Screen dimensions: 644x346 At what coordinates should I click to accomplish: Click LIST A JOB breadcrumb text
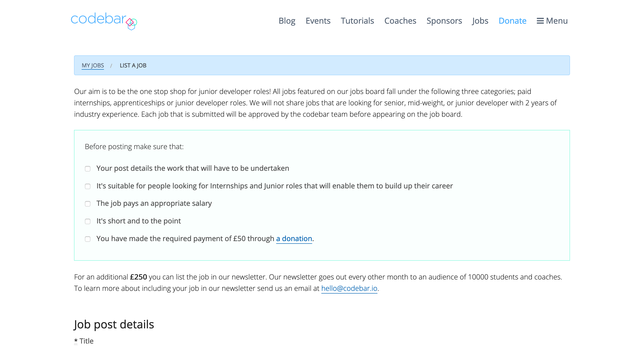pos(133,65)
